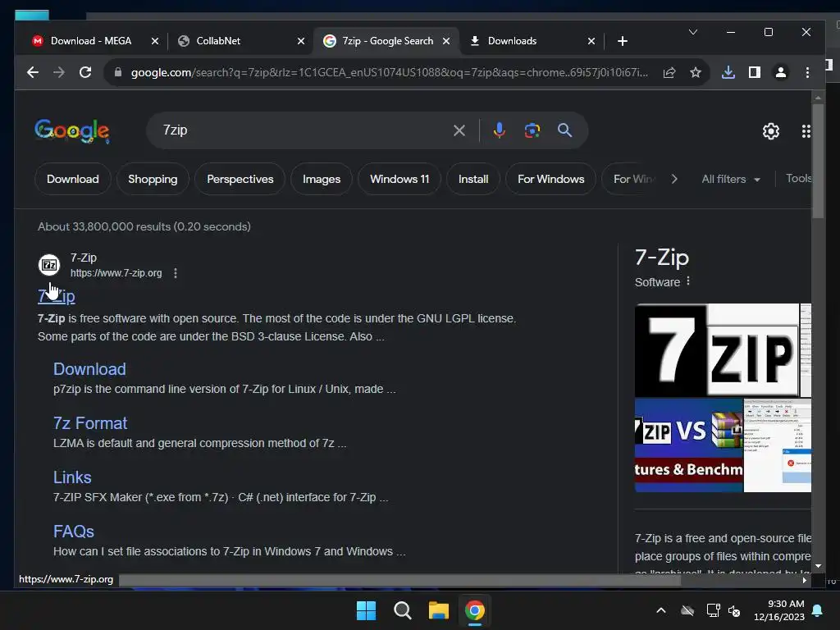
Task: Open the 7-Zip result title link
Action: 57,296
